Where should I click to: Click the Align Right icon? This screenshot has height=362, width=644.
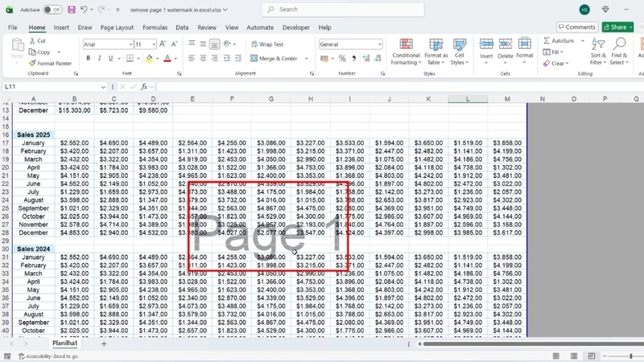(214, 58)
